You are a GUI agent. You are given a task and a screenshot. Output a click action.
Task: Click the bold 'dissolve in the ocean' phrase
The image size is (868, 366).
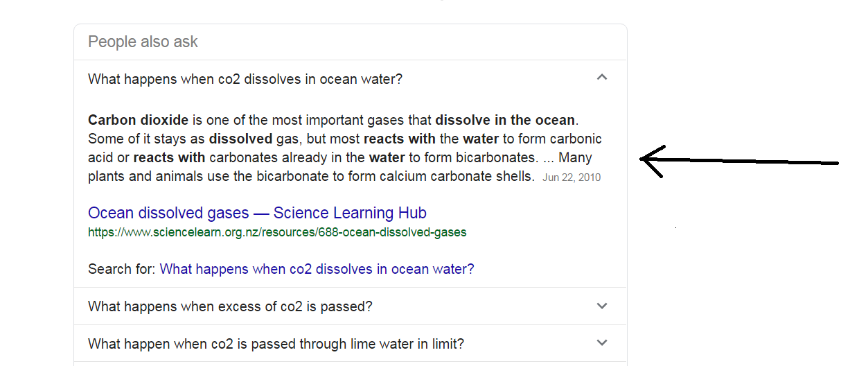[x=505, y=120]
